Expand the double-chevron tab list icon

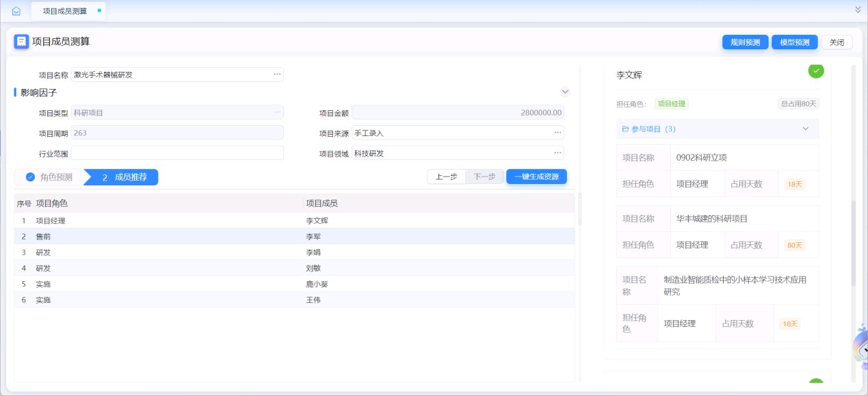click(x=858, y=10)
